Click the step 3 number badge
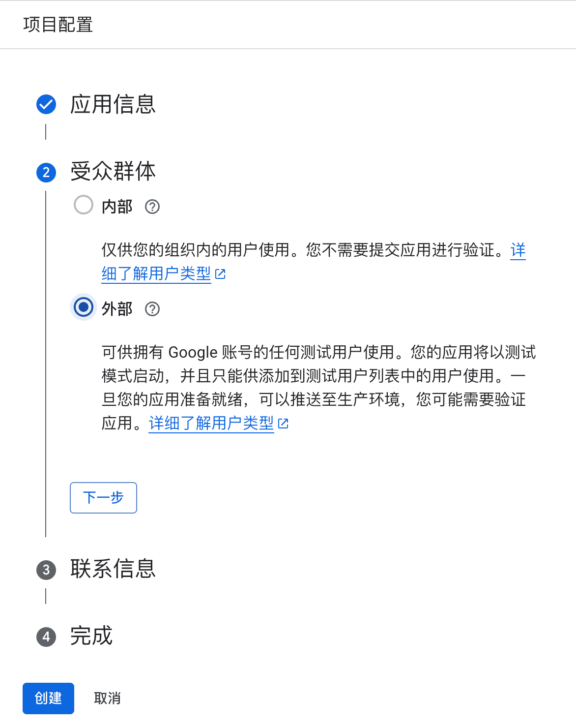Viewport: 576px width, 728px height. [46, 570]
